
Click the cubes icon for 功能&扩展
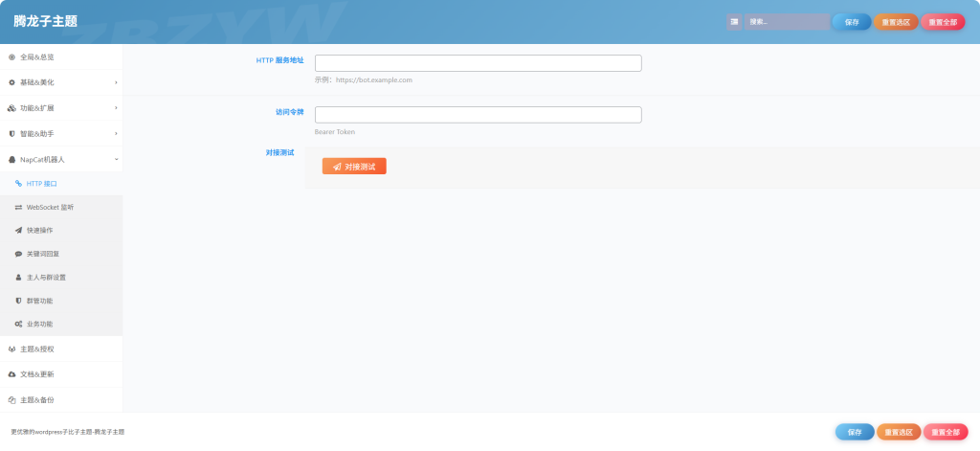[x=11, y=108]
